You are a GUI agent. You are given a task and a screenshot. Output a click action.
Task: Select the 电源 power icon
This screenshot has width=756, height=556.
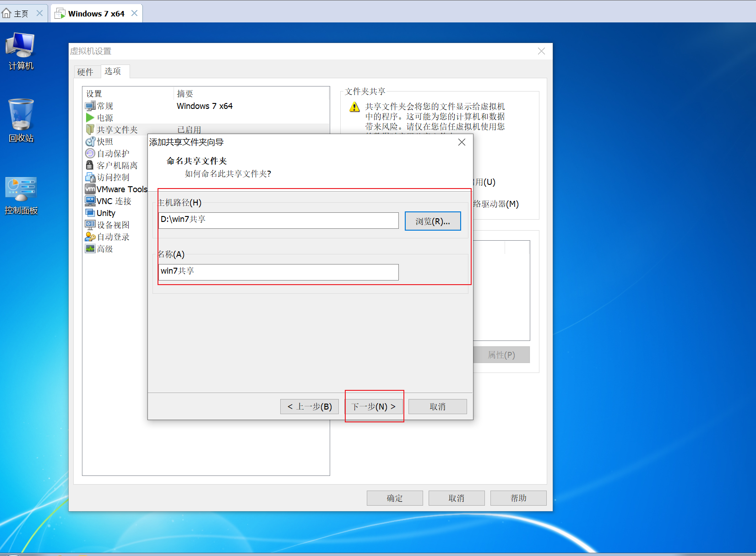click(x=90, y=118)
